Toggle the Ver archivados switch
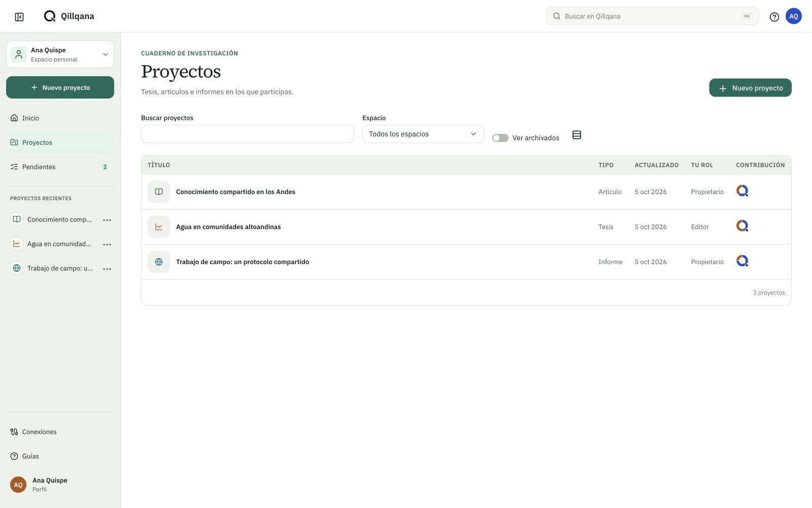812x508 pixels. pyautogui.click(x=500, y=138)
